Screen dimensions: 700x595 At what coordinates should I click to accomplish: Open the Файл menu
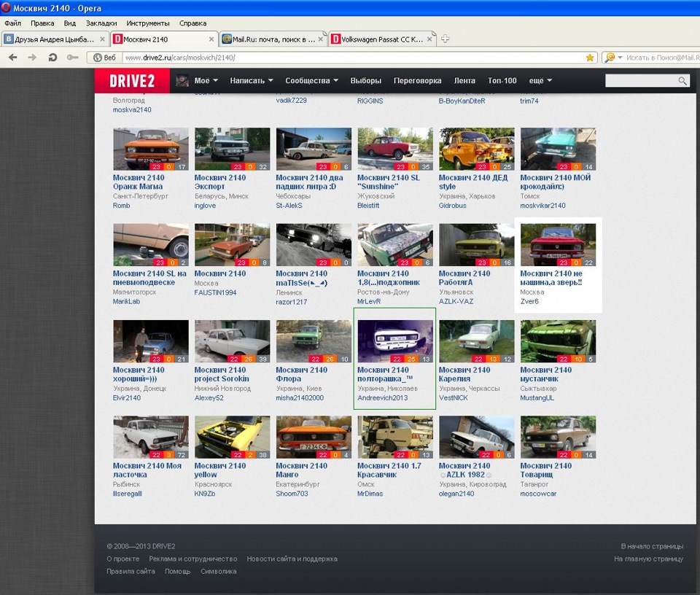(x=13, y=23)
